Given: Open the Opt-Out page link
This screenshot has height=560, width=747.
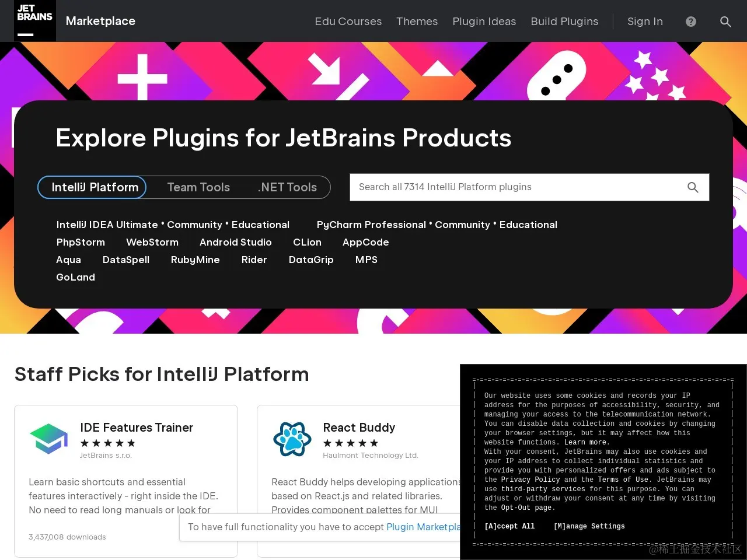Looking at the screenshot, I should coord(526,508).
